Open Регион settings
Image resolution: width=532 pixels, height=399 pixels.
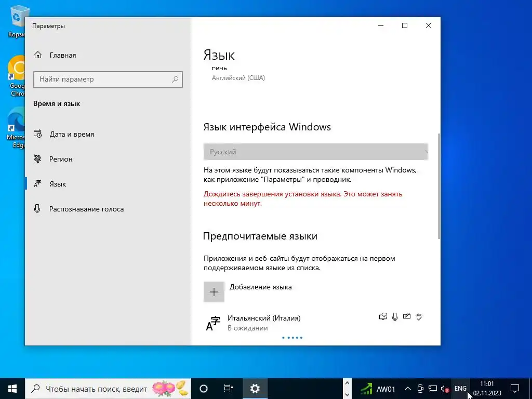[61, 159]
